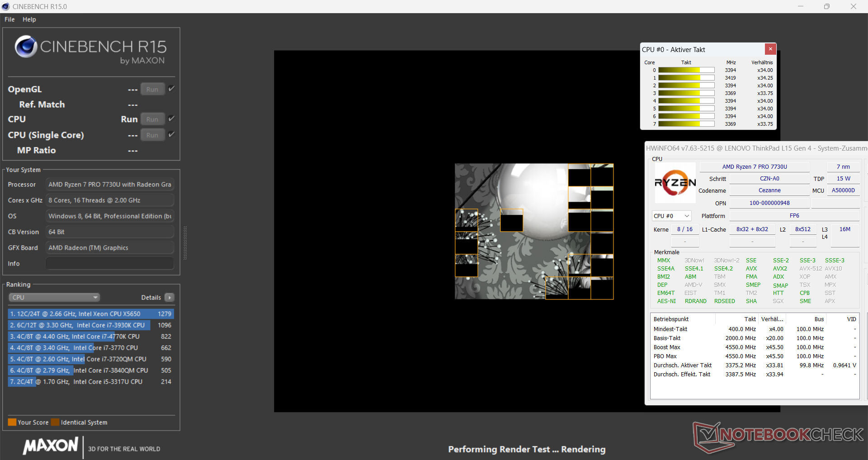The height and width of the screenshot is (460, 868).
Task: Click the Mindest-Takt row
Action: tap(755, 329)
